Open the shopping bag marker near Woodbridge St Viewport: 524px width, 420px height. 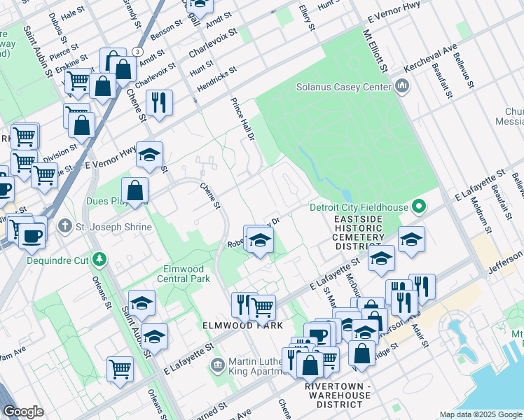pos(361,354)
